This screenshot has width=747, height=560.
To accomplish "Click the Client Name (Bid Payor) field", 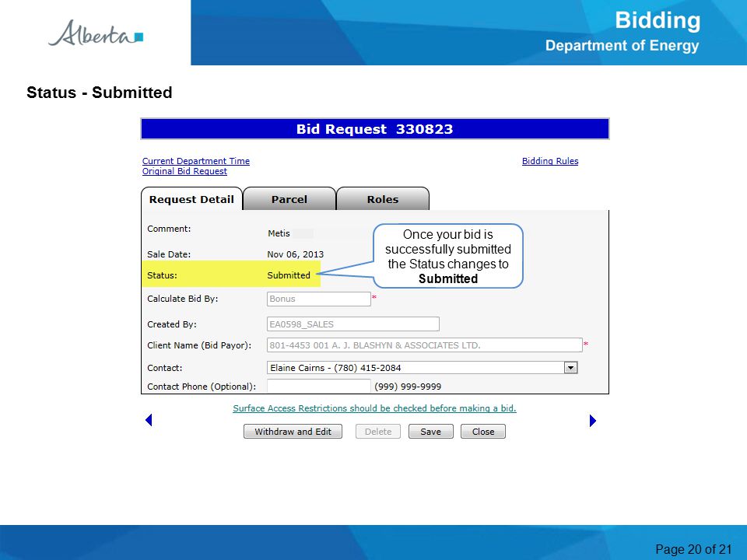I will 425,345.
